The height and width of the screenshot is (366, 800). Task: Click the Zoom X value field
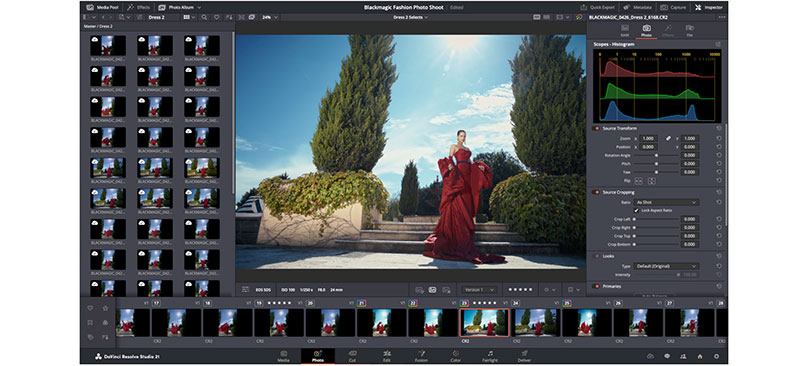[x=648, y=138]
